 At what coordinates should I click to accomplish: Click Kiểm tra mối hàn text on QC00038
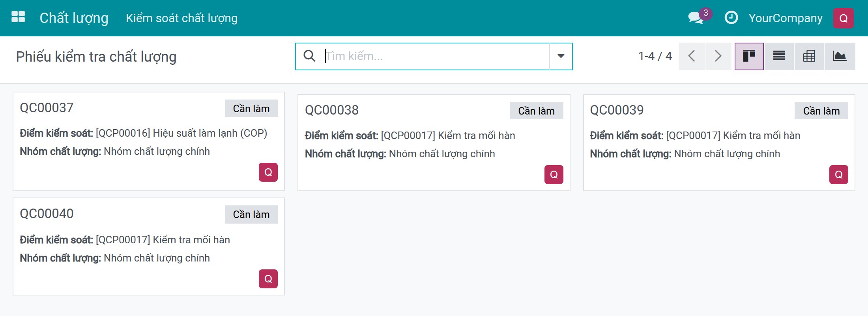tap(477, 135)
